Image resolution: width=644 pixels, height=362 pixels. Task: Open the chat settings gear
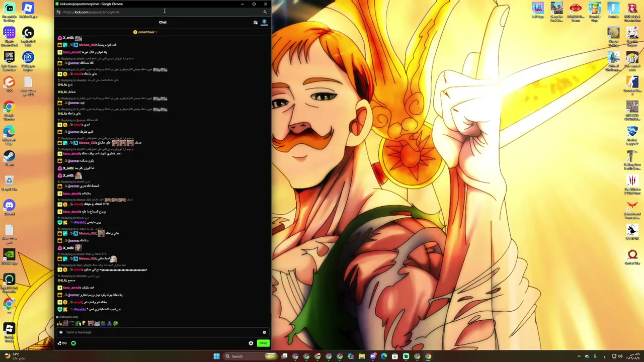click(251, 343)
